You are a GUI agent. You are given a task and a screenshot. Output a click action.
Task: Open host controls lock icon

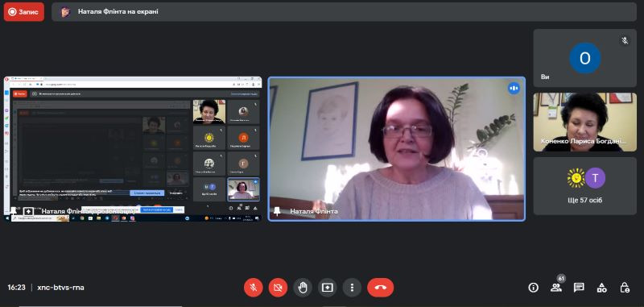[x=625, y=288]
